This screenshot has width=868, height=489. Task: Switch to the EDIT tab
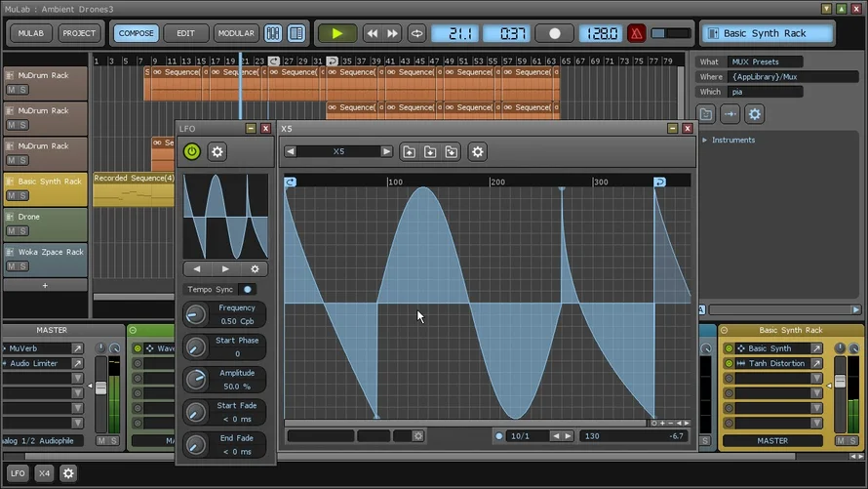pyautogui.click(x=185, y=33)
